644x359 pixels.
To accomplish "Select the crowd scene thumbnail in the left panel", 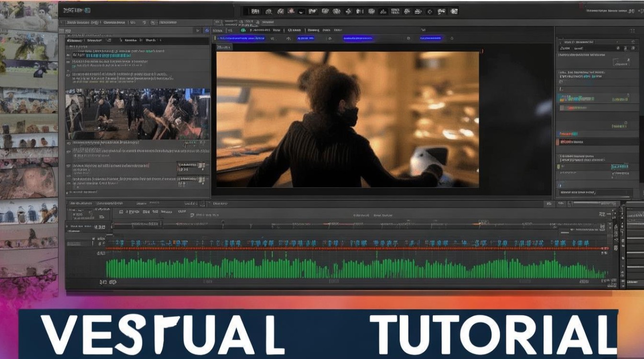I will pos(138,113).
